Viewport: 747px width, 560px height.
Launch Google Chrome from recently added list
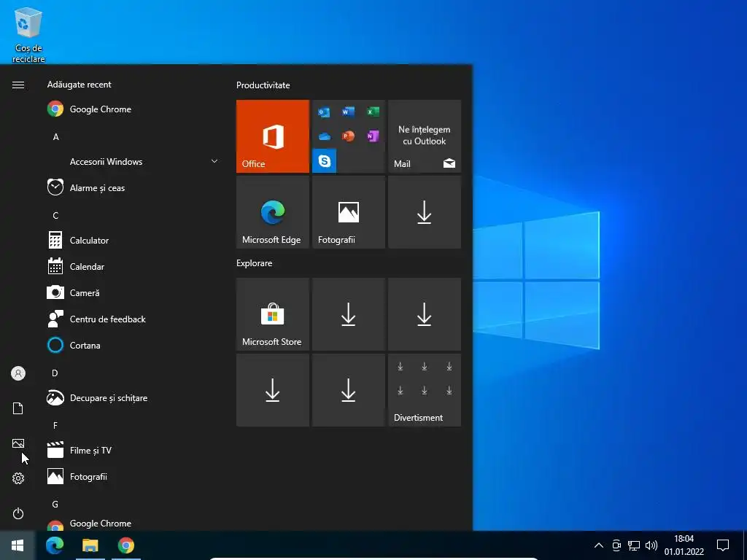coord(133,109)
